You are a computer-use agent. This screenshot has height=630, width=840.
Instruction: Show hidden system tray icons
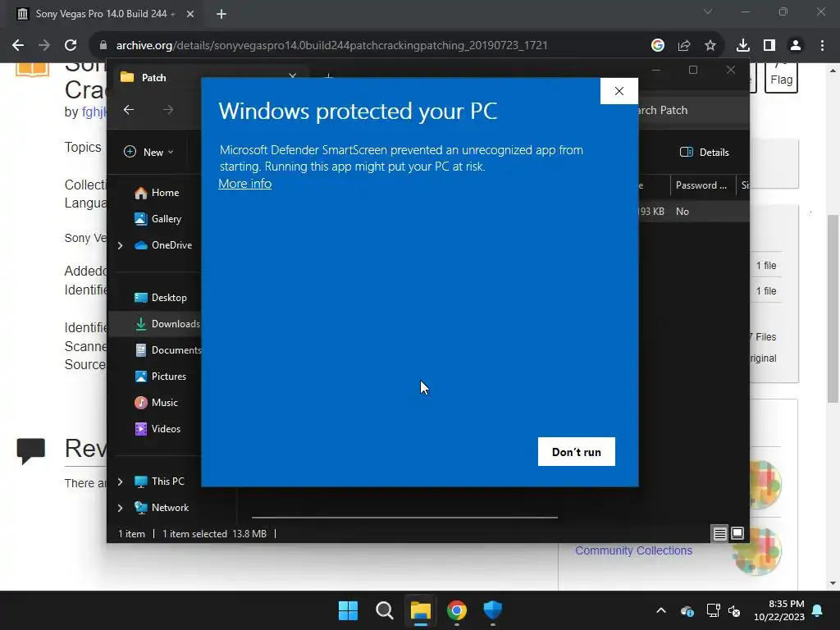pyautogui.click(x=661, y=610)
